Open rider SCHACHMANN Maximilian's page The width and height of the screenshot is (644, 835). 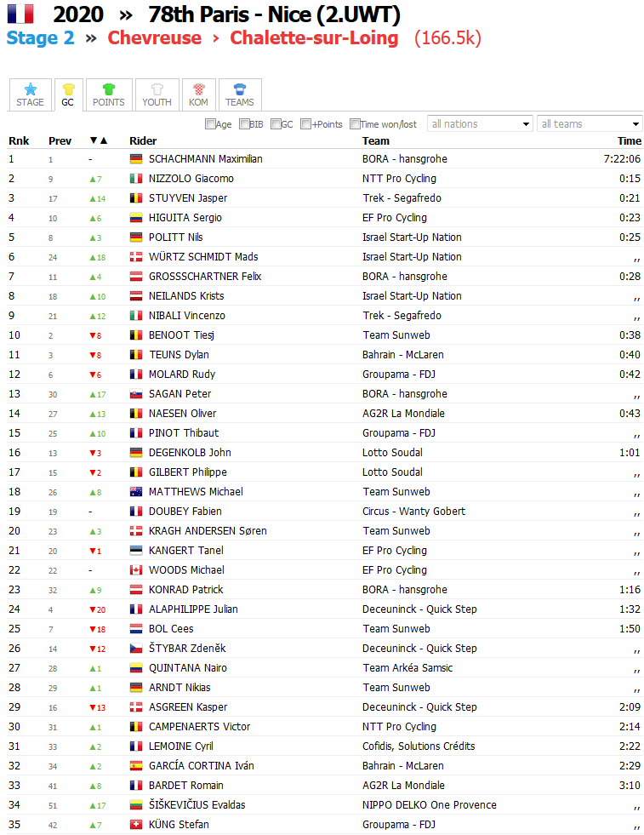[205, 159]
